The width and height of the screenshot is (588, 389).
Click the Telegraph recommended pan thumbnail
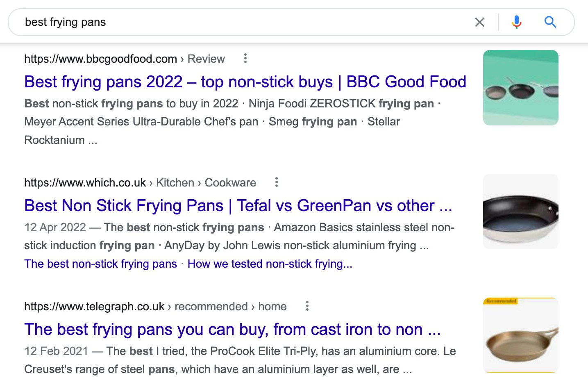[x=520, y=334]
